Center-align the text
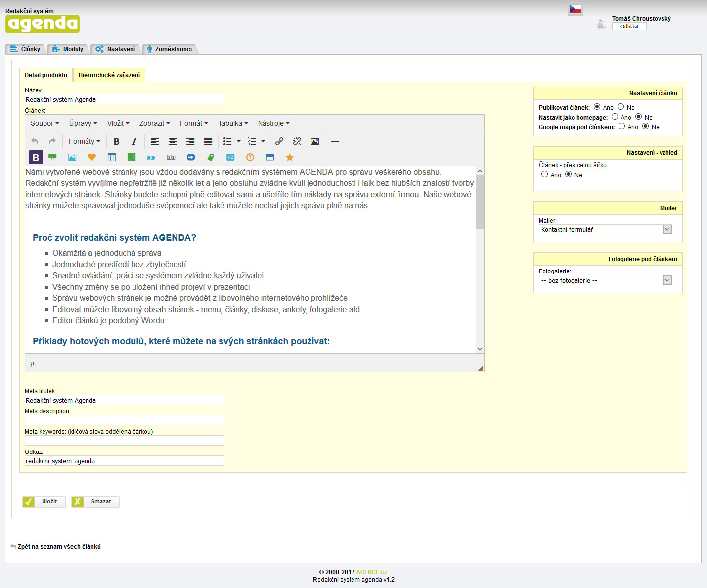Screen dimensions: 707x588 click(173, 141)
